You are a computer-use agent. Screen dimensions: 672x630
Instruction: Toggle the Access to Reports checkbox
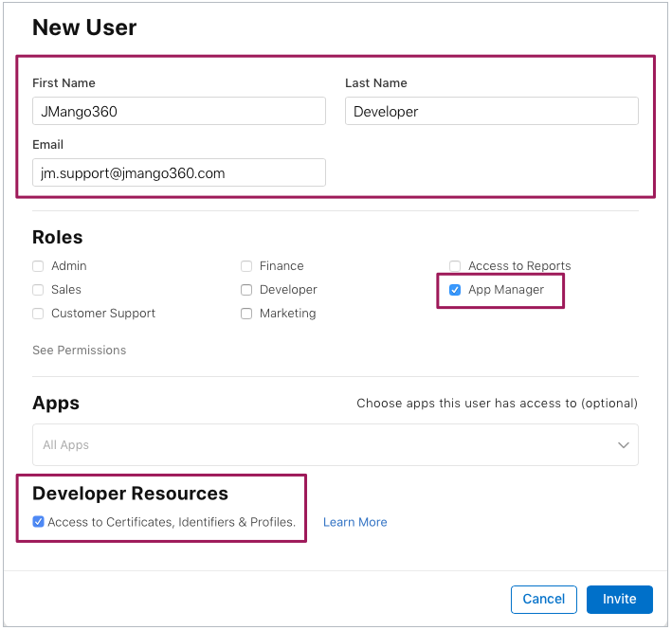(455, 266)
